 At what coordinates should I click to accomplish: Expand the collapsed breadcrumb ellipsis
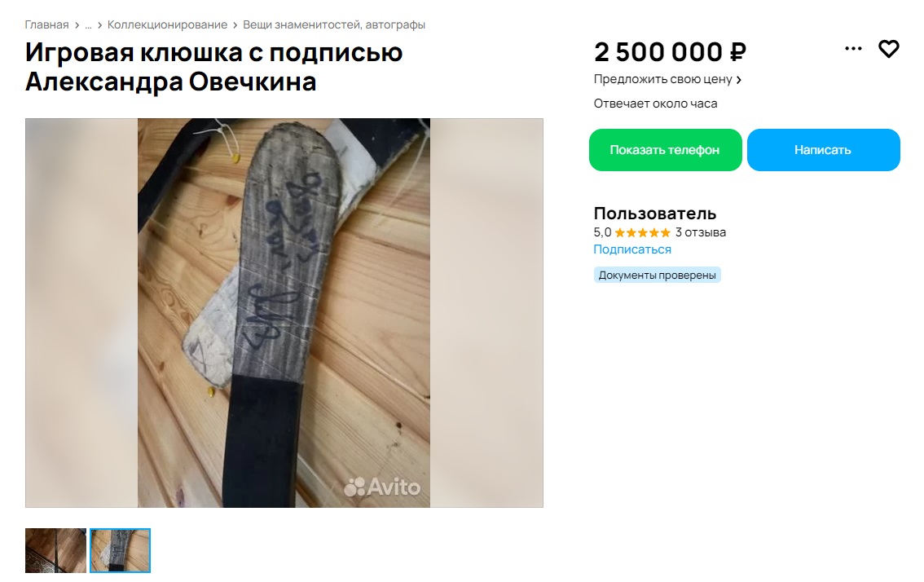(x=88, y=24)
